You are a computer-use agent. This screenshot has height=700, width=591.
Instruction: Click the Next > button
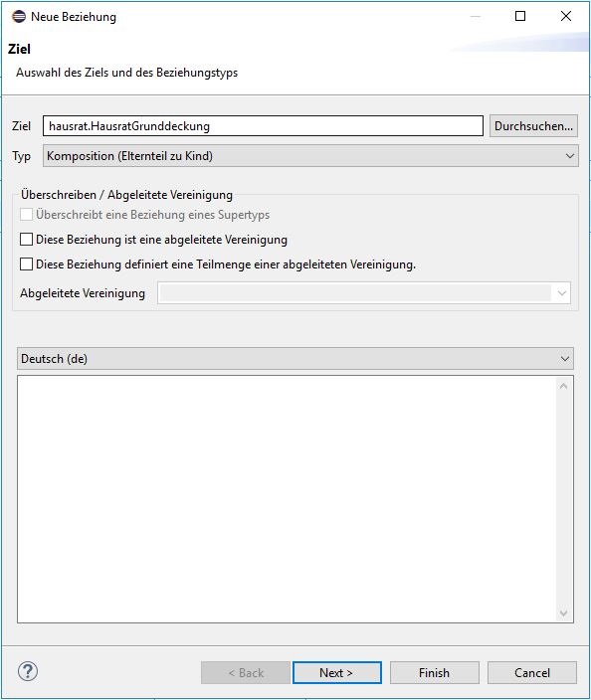337,672
